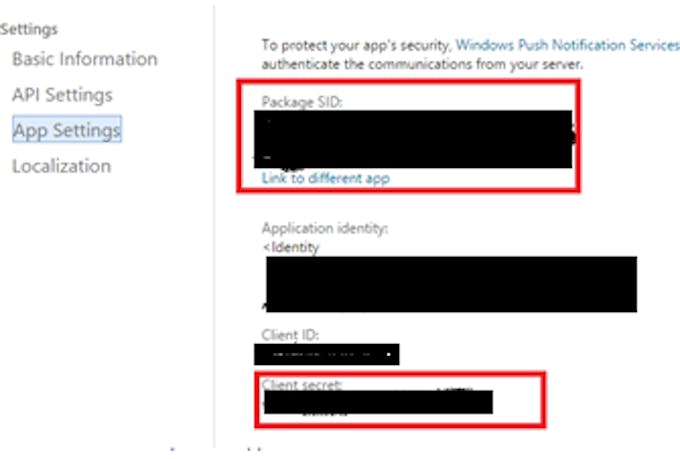Select the blacked-out Package SID value
The width and height of the screenshot is (680, 459).
413,139
